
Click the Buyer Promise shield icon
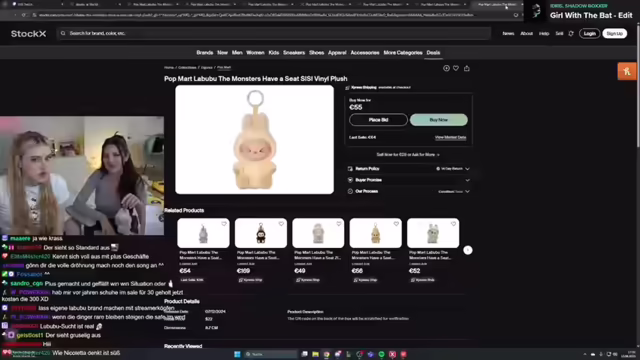(350, 180)
